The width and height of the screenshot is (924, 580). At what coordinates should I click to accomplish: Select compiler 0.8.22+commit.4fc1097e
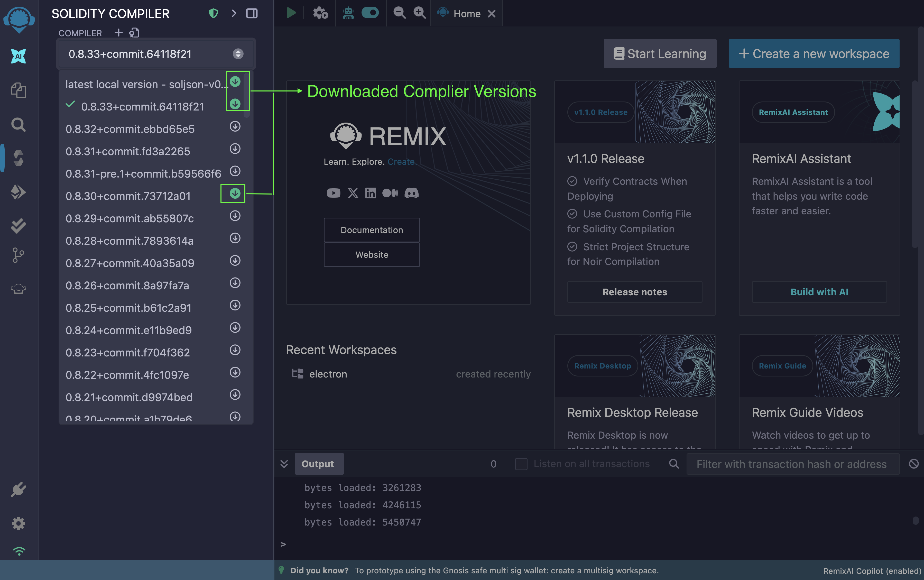click(127, 375)
